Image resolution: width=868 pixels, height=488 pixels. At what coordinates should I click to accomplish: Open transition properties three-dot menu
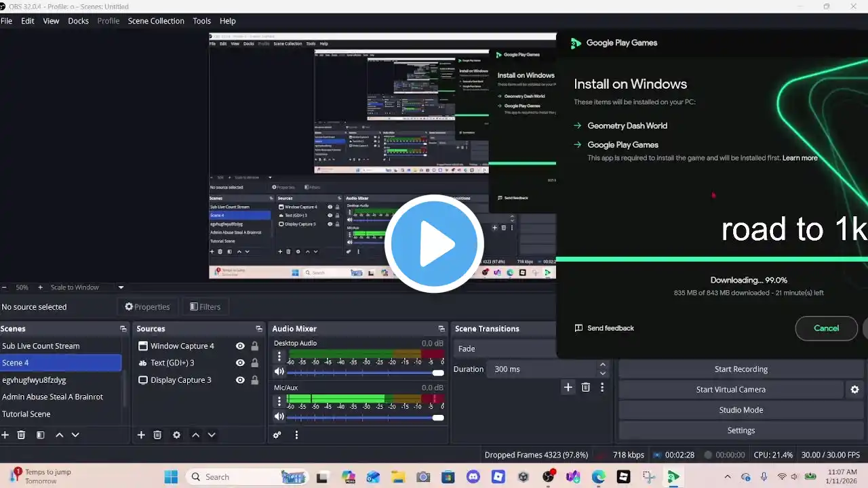coord(601,388)
